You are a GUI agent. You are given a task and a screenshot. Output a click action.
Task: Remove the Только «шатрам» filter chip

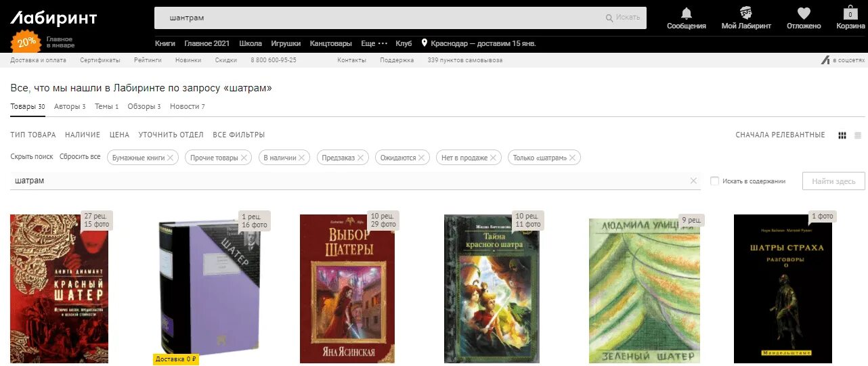click(572, 158)
